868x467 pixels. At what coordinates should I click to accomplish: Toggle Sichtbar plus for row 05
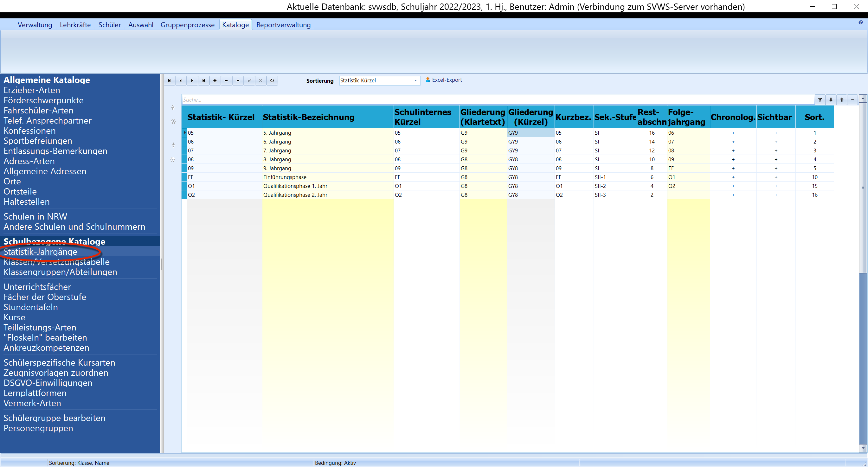tap(776, 133)
